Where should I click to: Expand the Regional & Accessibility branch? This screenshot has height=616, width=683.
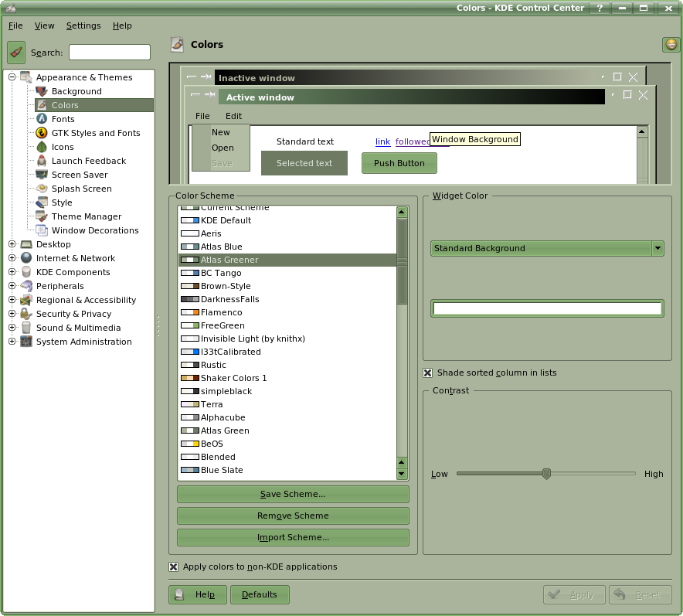12,300
